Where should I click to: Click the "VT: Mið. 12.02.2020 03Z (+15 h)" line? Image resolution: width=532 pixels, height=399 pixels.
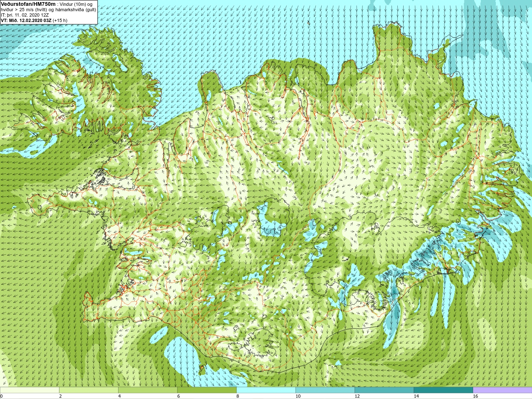[34, 20]
